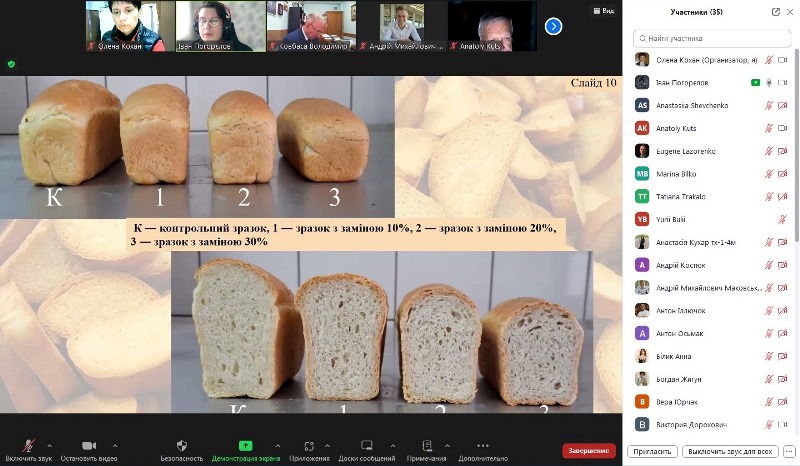Click muted mic icon for Eugene Lazorenko
Screen dimensions: 800x466
pos(769,151)
